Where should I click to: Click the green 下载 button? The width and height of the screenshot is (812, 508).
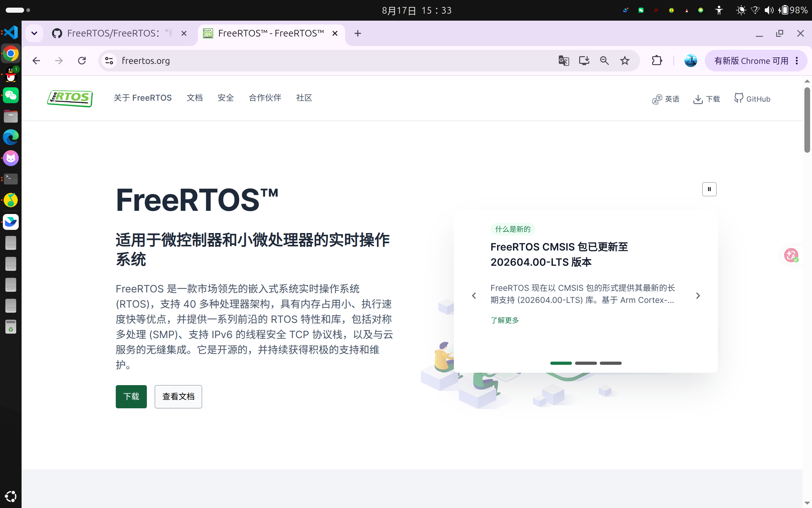(x=131, y=397)
